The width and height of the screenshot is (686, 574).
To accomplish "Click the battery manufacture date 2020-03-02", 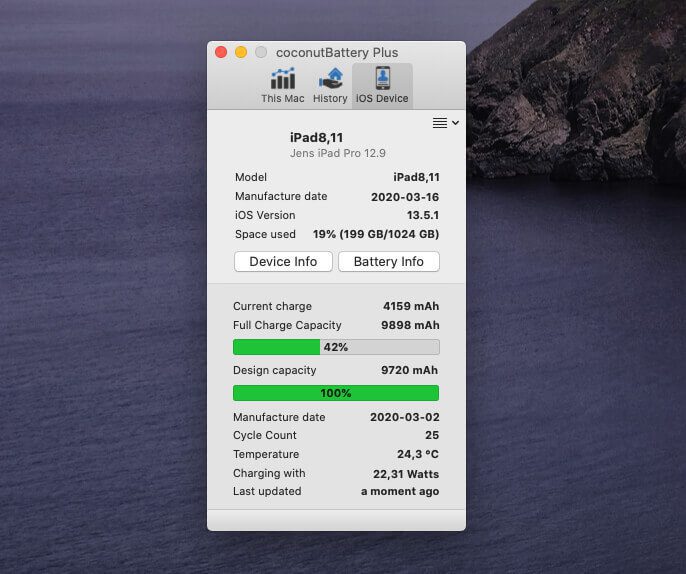I will 405,417.
